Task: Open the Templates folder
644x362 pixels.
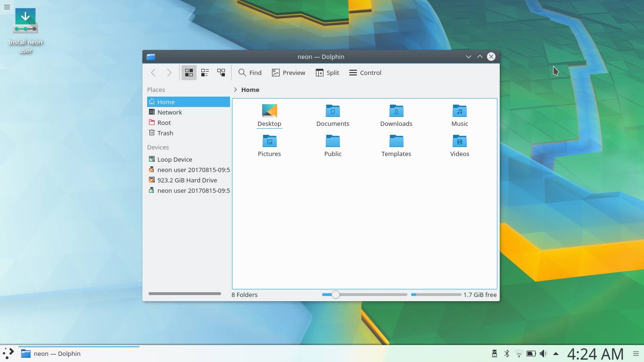Action: point(396,146)
